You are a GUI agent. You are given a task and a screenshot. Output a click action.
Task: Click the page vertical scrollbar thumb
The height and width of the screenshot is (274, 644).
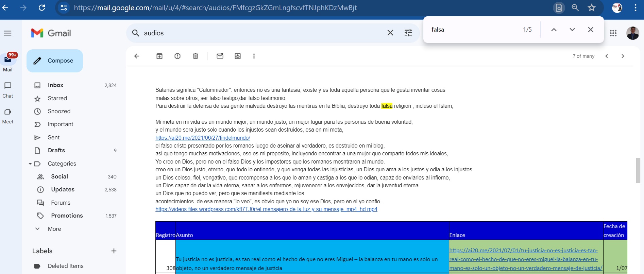pyautogui.click(x=638, y=170)
